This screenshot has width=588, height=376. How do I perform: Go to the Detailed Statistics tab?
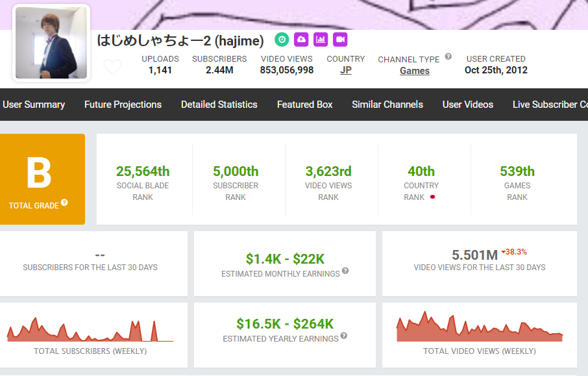coord(219,105)
